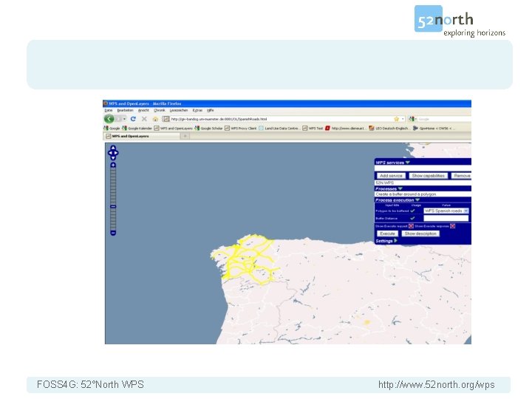Image resolution: width=532 pixels, height=399 pixels.
Task: Expand the Settings section
Action: point(395,241)
